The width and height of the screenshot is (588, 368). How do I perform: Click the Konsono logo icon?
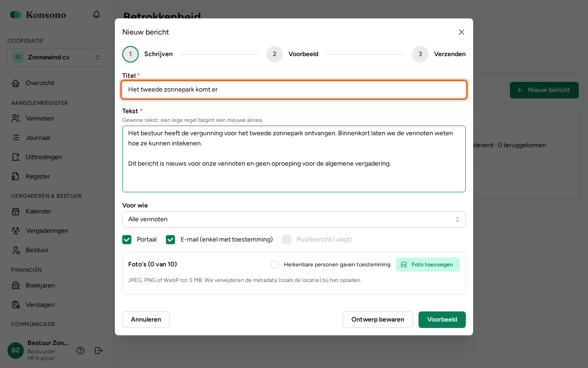pos(16,15)
